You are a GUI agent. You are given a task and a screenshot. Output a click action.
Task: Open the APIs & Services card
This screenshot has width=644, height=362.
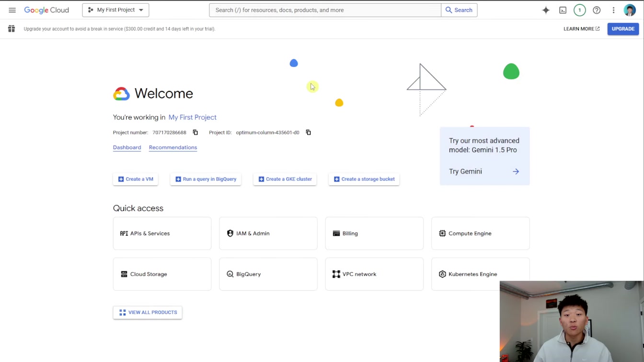[162, 234]
